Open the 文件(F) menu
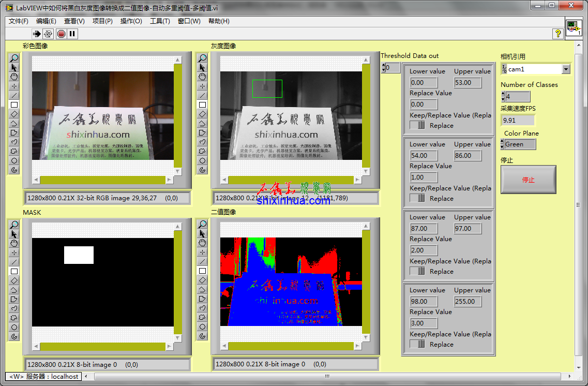The image size is (588, 386). [x=19, y=21]
